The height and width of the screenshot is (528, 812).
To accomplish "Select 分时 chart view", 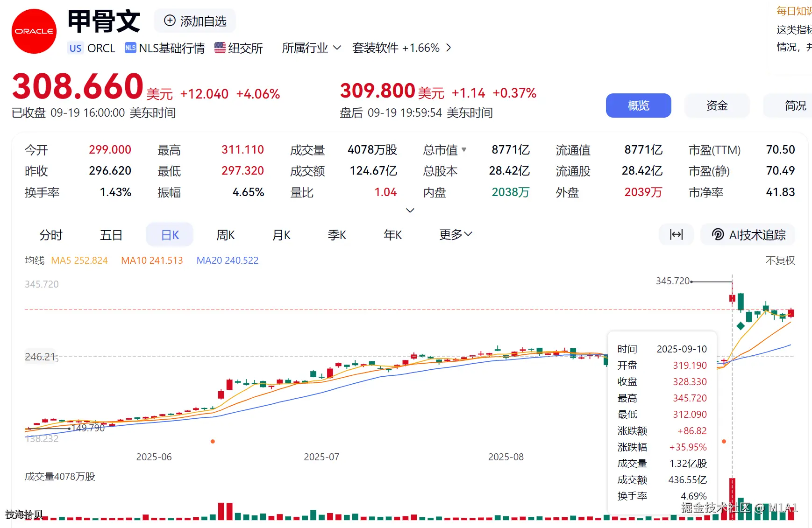I will click(51, 235).
